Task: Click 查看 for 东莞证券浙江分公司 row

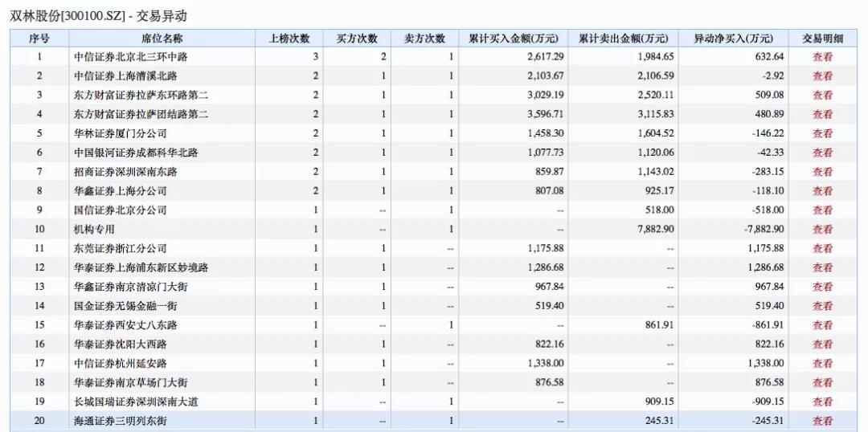Action: coord(822,249)
